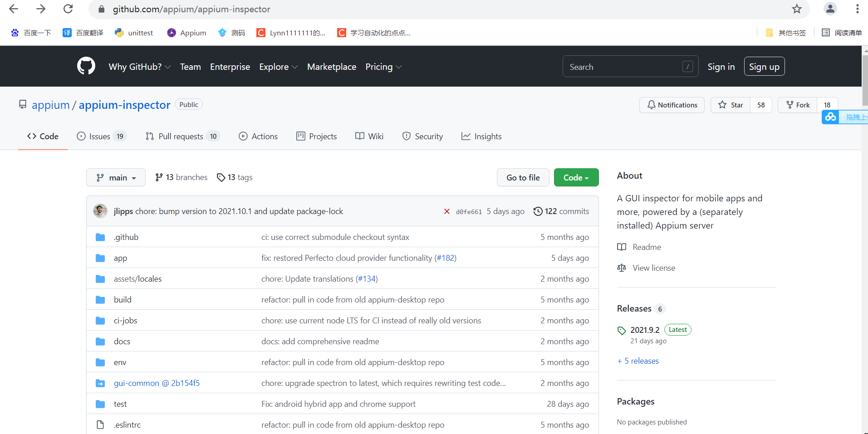Click the GitHub logo

86,66
